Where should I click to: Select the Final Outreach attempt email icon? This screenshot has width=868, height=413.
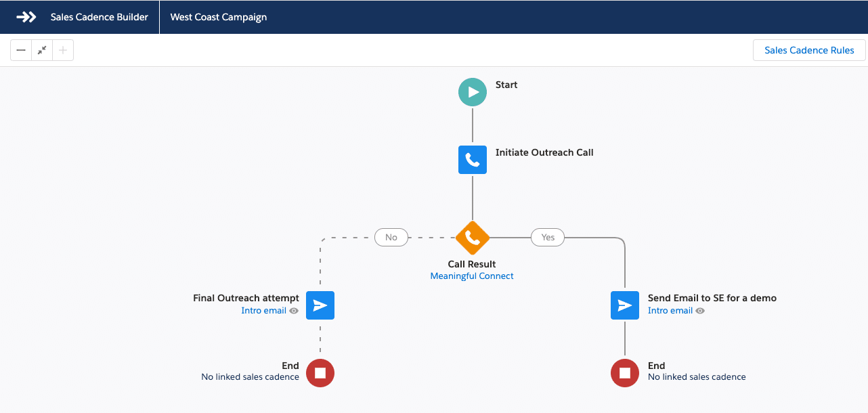(320, 305)
